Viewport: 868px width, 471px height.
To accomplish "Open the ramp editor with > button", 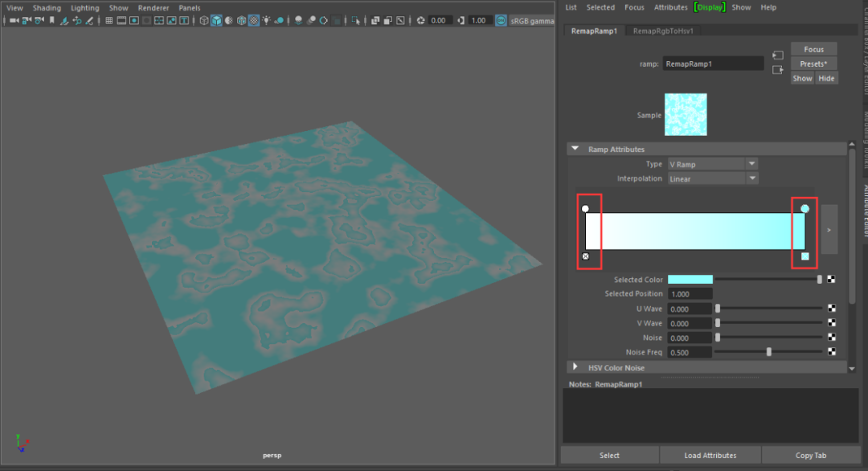I will (829, 230).
